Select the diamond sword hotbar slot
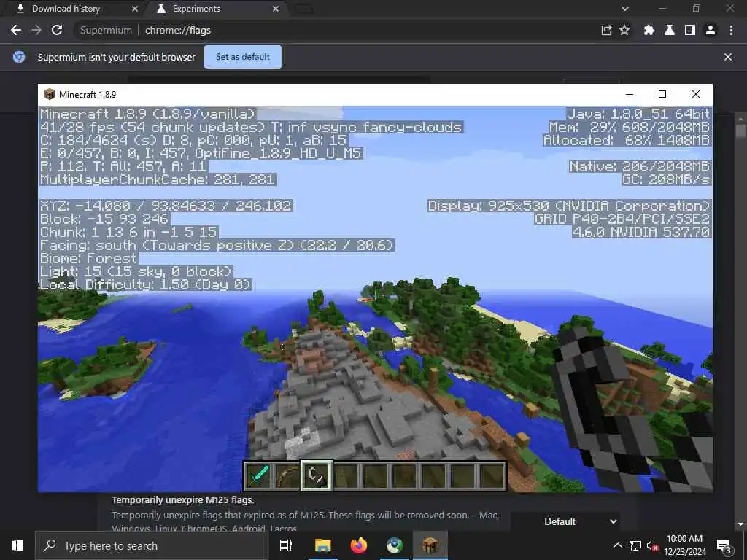Viewport: 747px width, 560px height. (258, 475)
